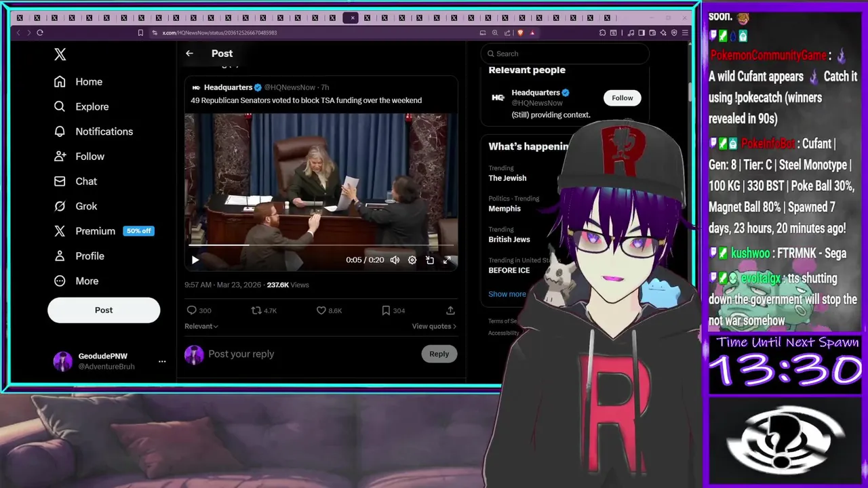Click the Headquarters avatar on the post
This screenshot has width=868, height=488.
196,87
